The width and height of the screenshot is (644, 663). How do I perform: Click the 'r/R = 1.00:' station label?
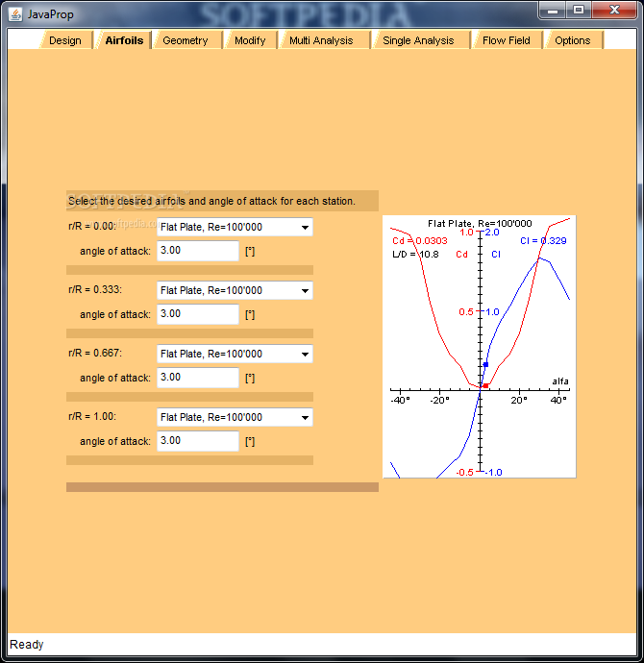pos(92,416)
